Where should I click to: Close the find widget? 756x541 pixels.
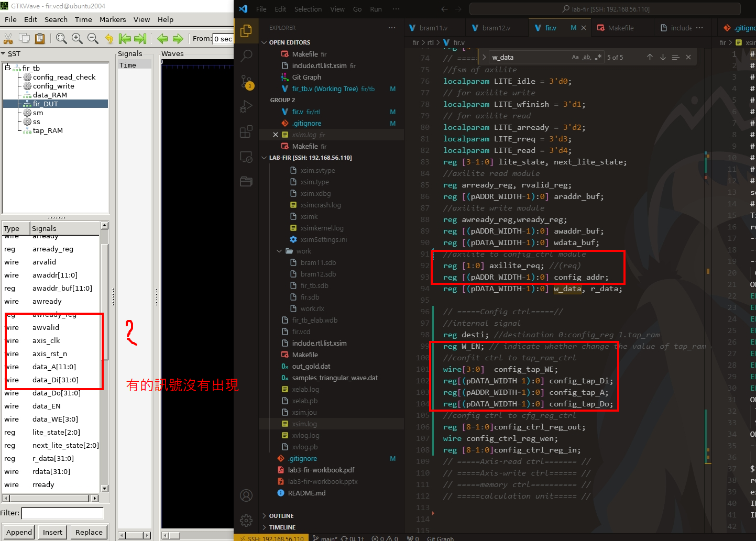pyautogui.click(x=688, y=57)
